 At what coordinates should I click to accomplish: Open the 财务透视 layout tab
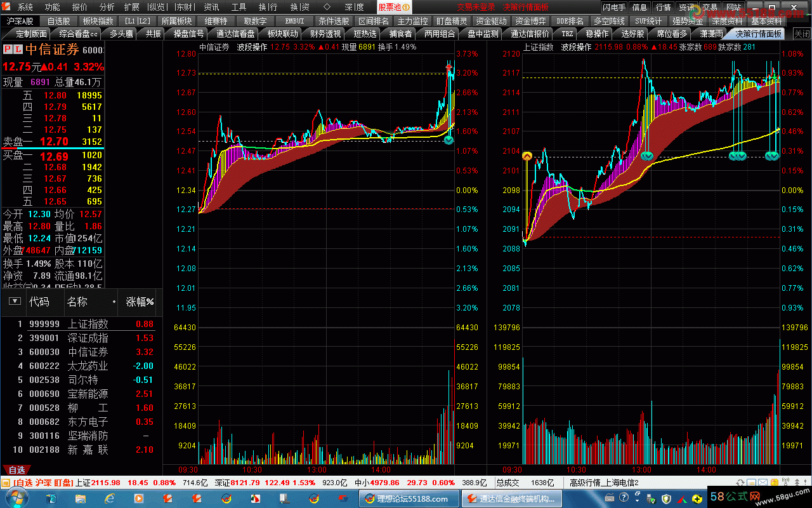[325, 34]
